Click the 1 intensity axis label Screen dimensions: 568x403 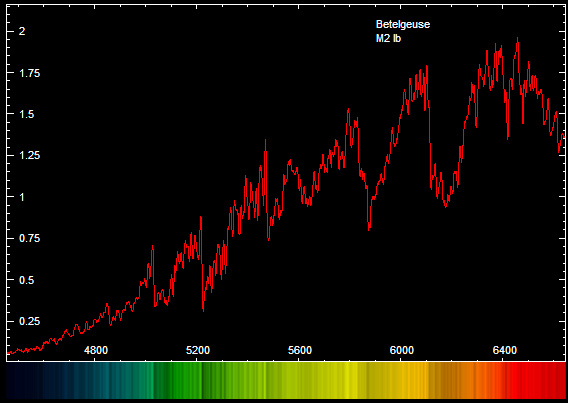click(22, 197)
